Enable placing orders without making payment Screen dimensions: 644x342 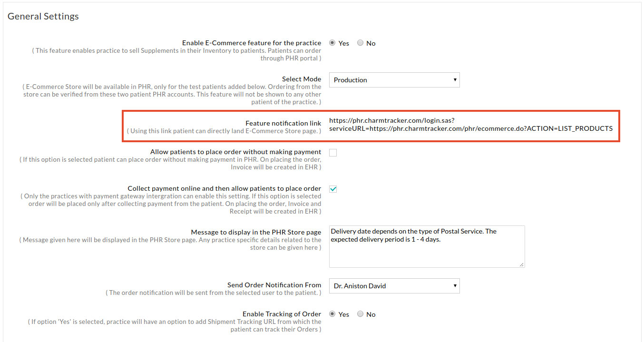tap(332, 152)
